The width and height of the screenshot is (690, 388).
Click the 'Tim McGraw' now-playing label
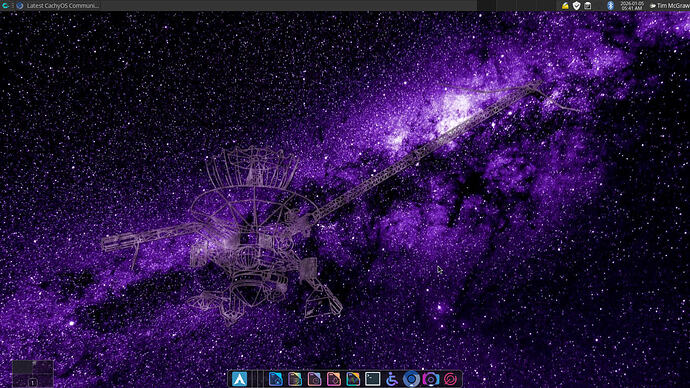coord(670,6)
